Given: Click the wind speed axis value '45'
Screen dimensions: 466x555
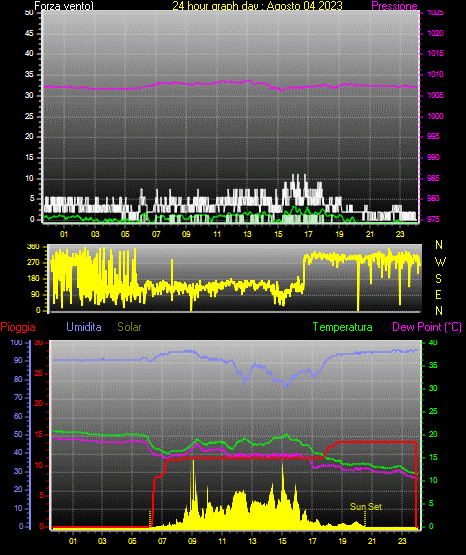Looking at the screenshot, I should tap(29, 33).
